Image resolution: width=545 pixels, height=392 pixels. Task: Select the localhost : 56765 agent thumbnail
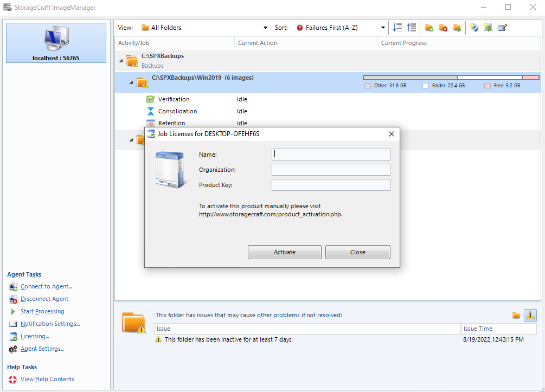[56, 42]
